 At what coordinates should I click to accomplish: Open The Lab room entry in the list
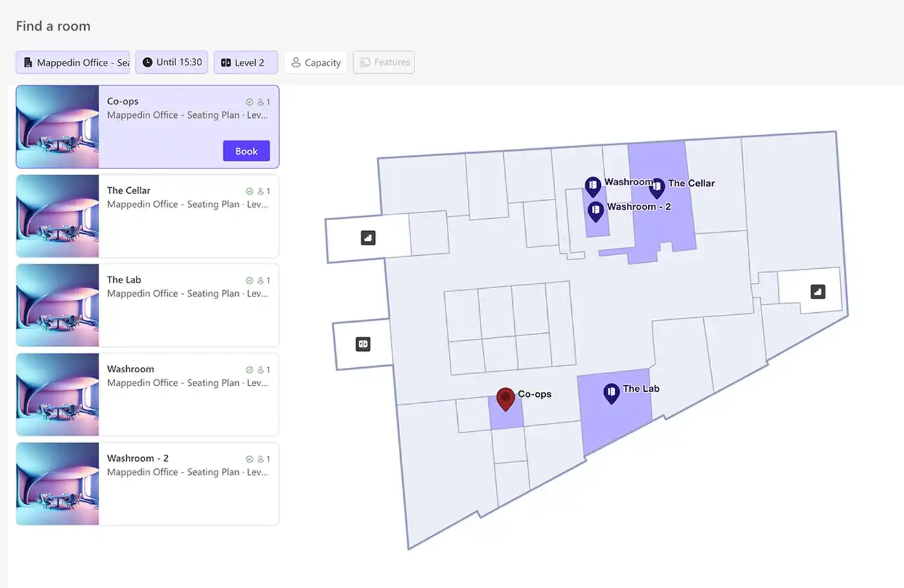(x=147, y=305)
